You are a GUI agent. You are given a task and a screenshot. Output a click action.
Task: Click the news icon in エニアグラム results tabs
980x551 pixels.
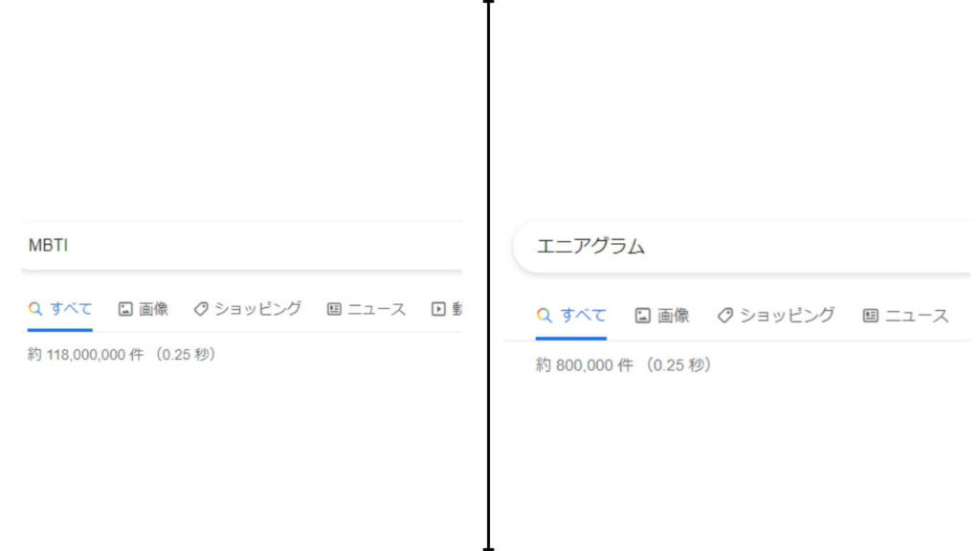click(870, 315)
